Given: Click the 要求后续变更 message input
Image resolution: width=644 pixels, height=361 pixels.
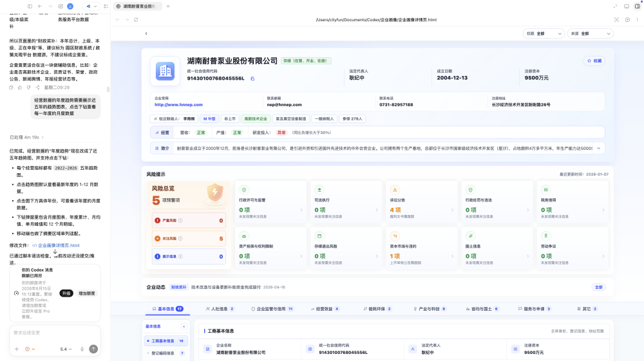Looking at the screenshot, I should point(55,333).
